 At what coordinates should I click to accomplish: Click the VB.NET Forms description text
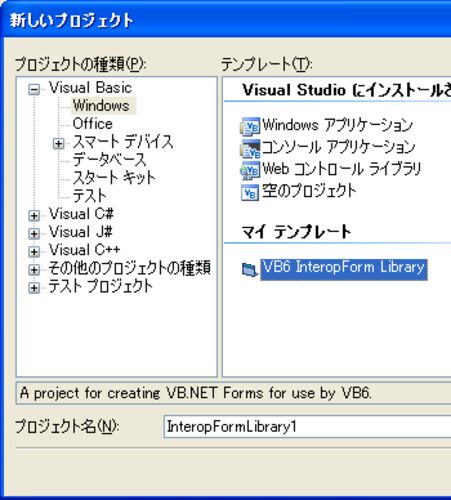pos(196,393)
